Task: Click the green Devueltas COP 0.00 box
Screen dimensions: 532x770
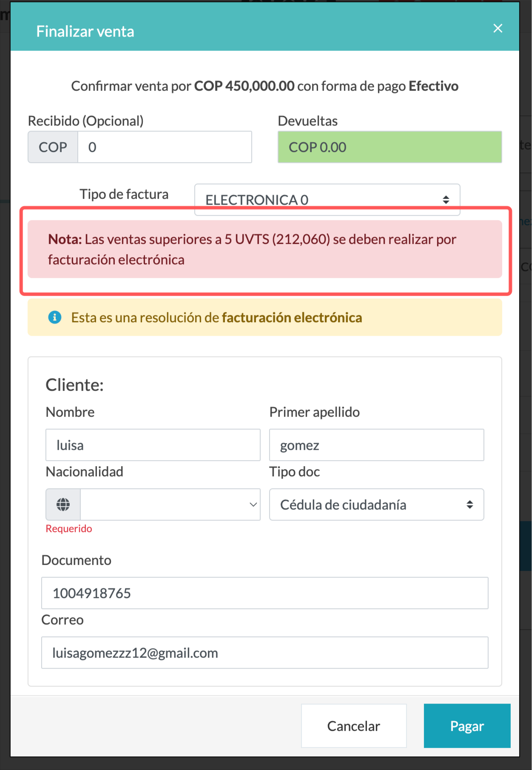Action: 390,147
